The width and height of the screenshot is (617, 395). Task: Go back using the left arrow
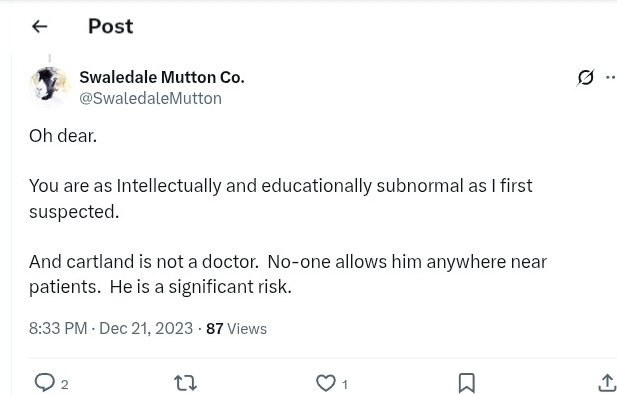pos(40,27)
